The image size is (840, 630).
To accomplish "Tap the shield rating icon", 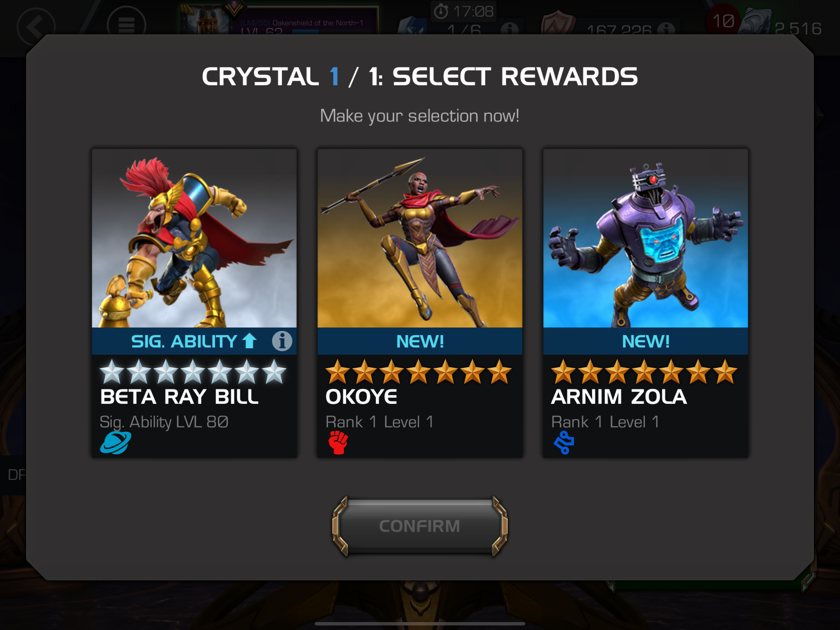I will (557, 24).
